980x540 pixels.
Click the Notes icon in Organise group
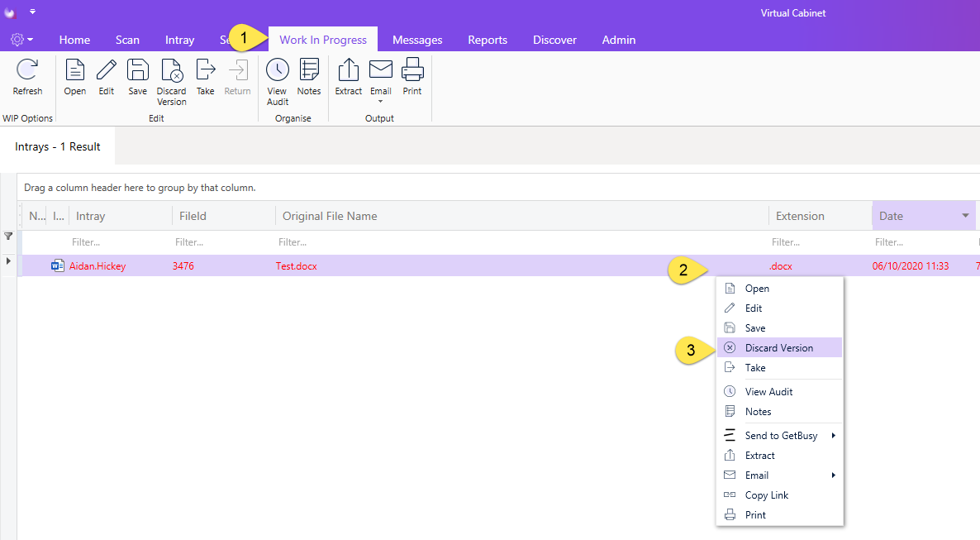pyautogui.click(x=309, y=70)
